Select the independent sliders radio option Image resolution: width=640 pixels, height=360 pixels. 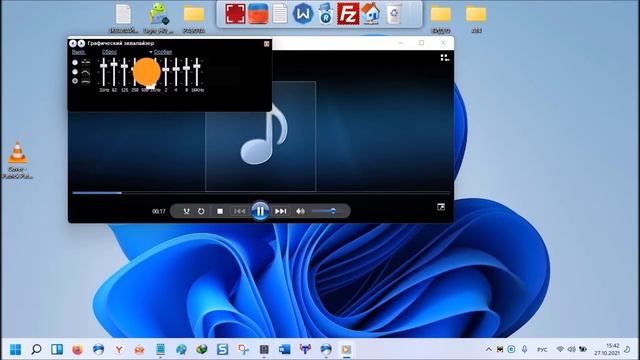[75, 62]
